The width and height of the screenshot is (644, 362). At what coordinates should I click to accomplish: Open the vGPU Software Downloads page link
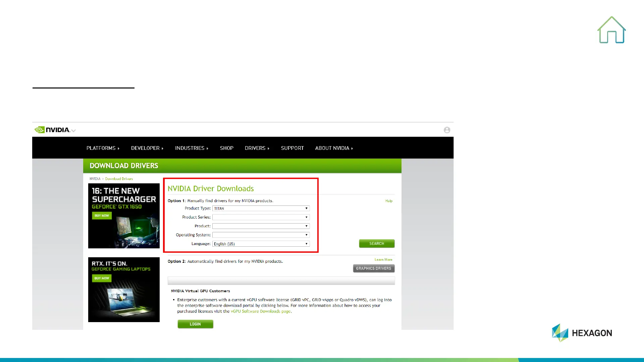(x=261, y=311)
